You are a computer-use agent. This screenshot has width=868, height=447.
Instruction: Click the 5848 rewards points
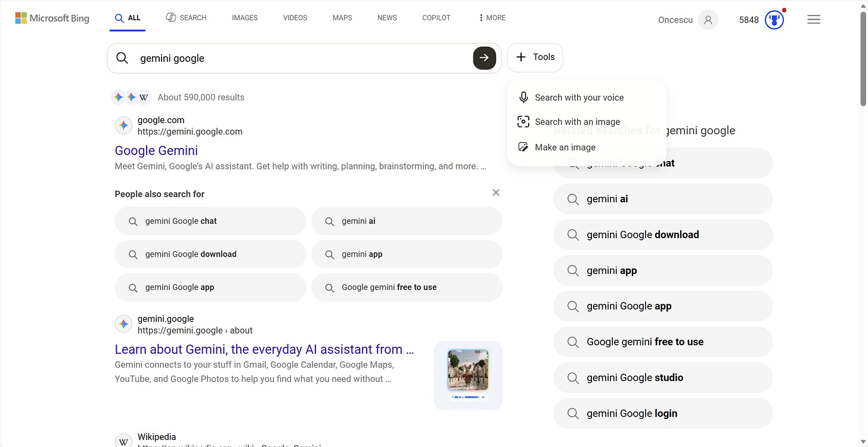tap(749, 20)
